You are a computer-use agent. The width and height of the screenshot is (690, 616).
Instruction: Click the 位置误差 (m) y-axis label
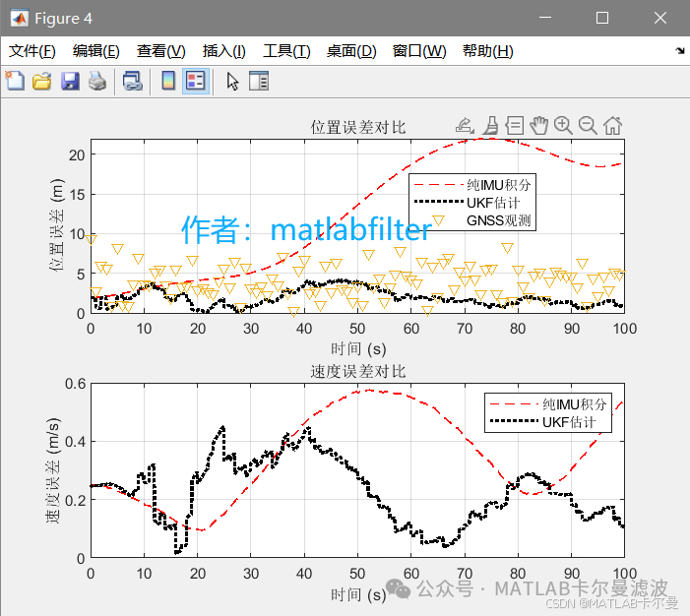[56, 225]
